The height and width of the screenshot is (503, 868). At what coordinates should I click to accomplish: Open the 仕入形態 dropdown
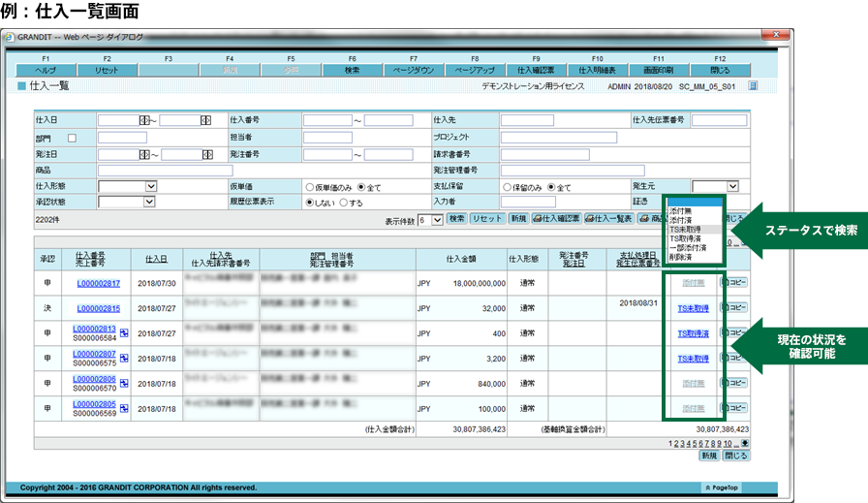pos(127,187)
